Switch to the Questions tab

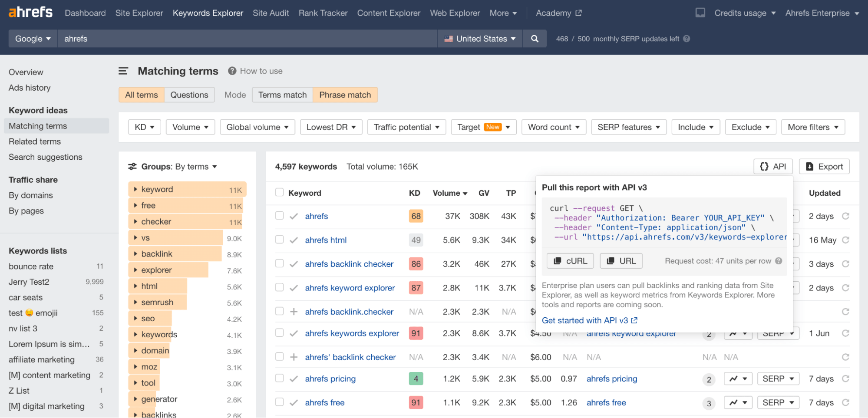point(189,95)
